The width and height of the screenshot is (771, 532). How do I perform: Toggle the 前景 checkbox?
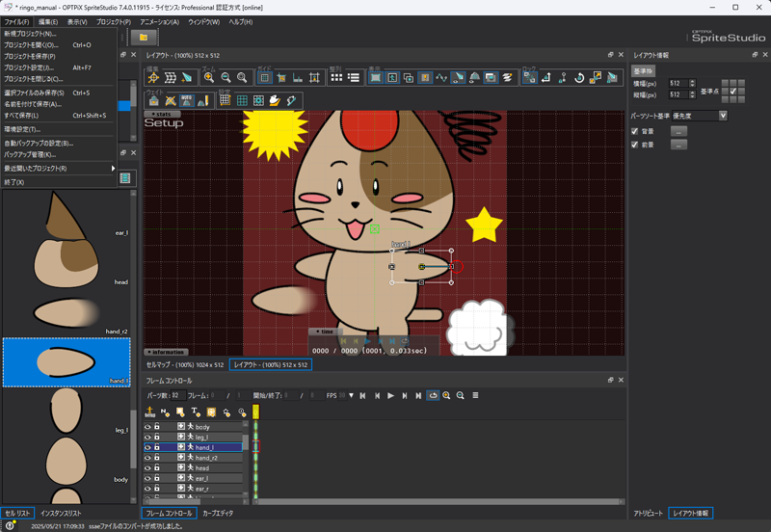coord(635,145)
